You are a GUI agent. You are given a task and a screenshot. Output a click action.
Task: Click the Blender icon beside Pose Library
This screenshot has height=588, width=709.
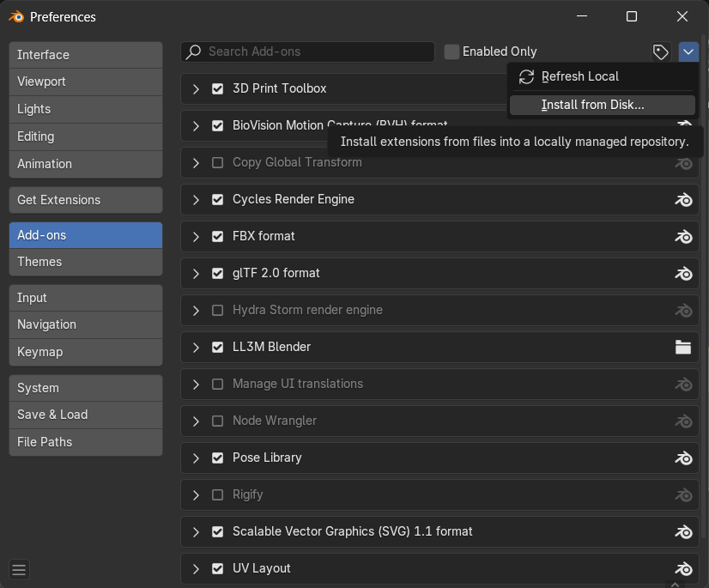click(683, 458)
